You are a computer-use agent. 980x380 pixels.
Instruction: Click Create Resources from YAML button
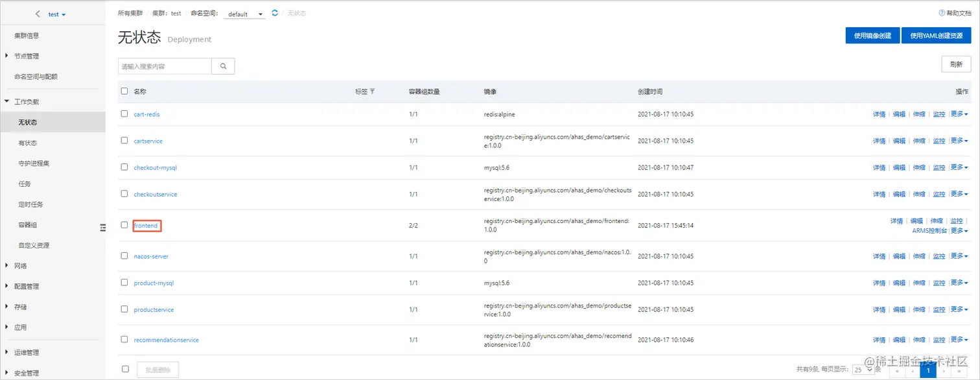click(x=937, y=36)
